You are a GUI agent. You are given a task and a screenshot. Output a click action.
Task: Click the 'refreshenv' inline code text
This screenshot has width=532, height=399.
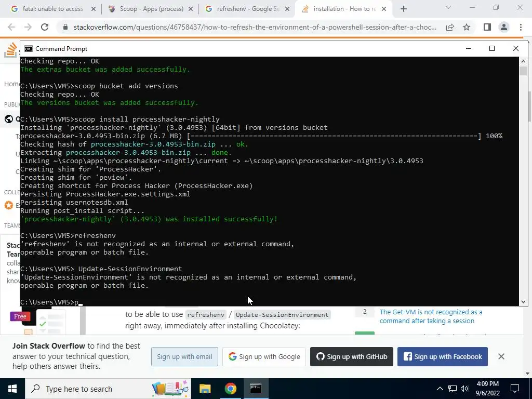tap(206, 315)
